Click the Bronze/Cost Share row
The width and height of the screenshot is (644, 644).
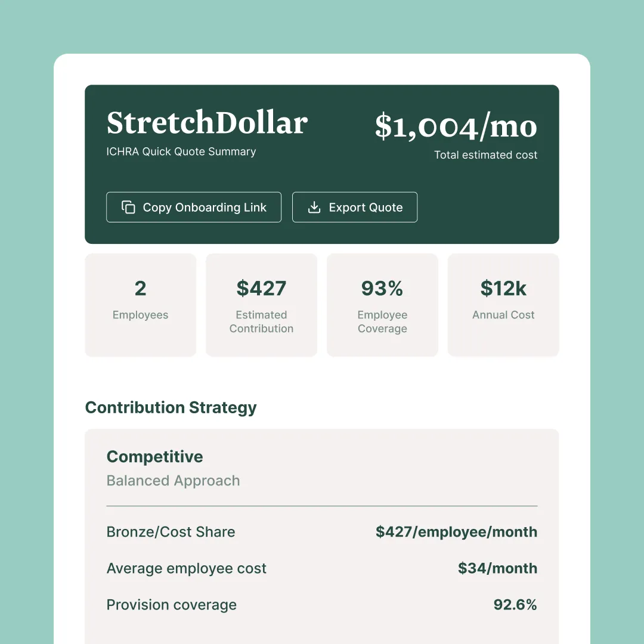(171, 532)
